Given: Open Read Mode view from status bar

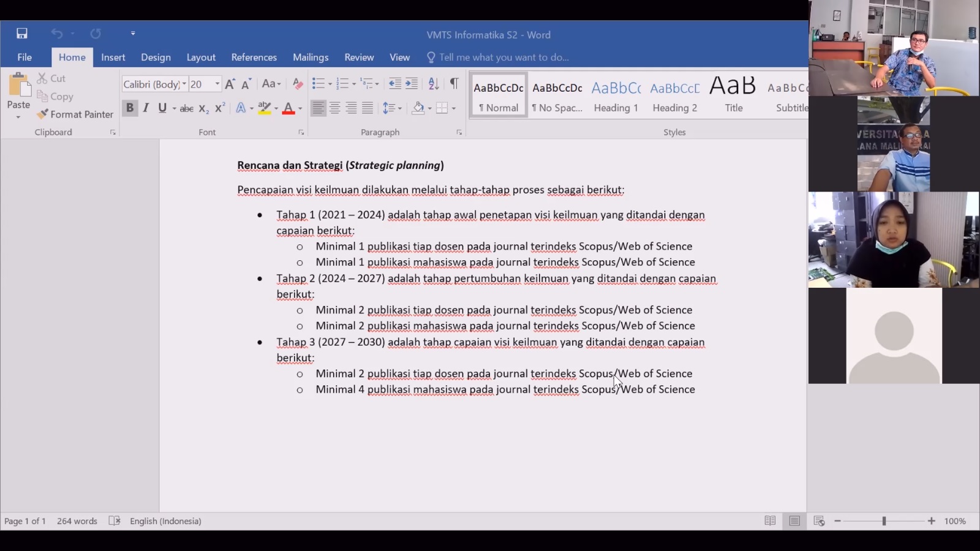Looking at the screenshot, I should [770, 521].
